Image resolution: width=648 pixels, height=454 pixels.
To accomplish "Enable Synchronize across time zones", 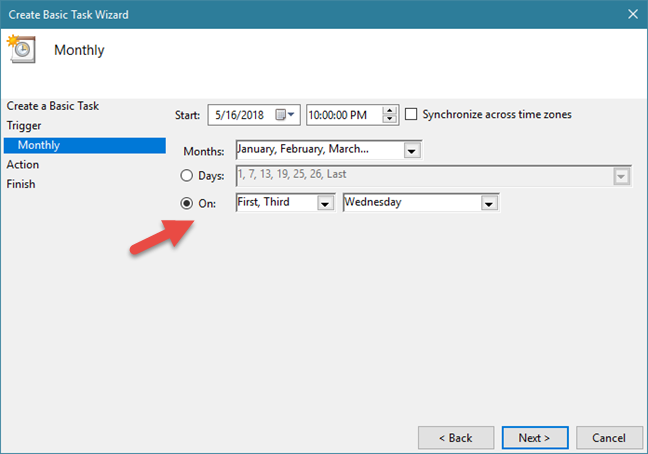I will click(412, 115).
